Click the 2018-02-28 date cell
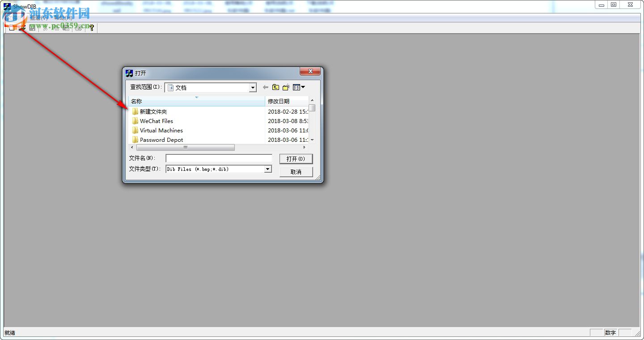This screenshot has height=340, width=644. coord(288,111)
